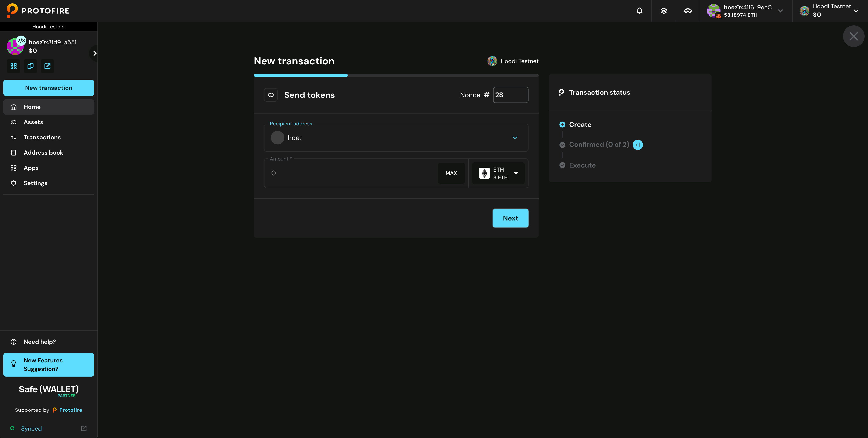Click the batch transactions stack icon

[664, 11]
